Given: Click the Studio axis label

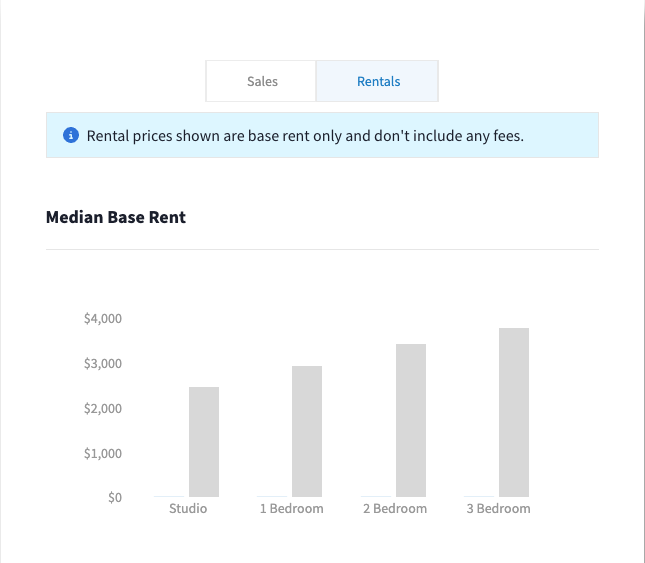Looking at the screenshot, I should click(x=188, y=508).
